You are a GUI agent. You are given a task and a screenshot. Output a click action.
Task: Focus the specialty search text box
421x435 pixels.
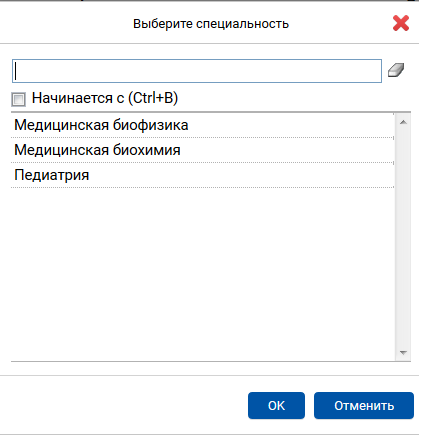click(197, 71)
